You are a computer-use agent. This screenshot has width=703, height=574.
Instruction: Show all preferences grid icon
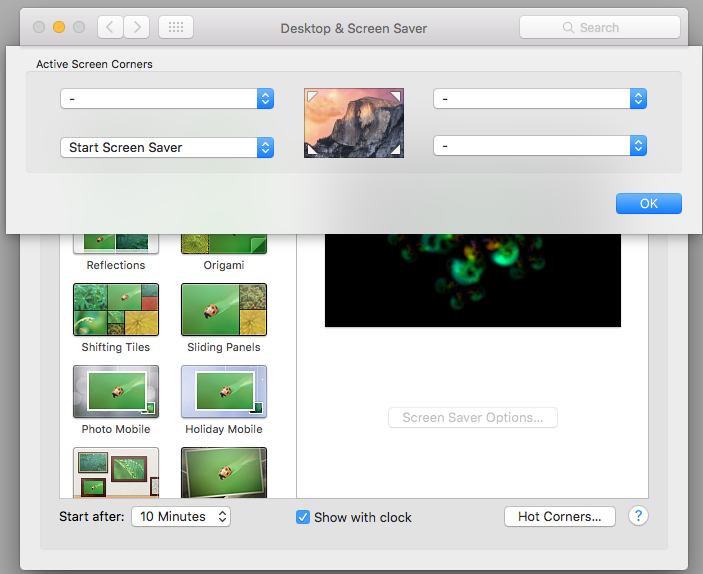coord(176,27)
